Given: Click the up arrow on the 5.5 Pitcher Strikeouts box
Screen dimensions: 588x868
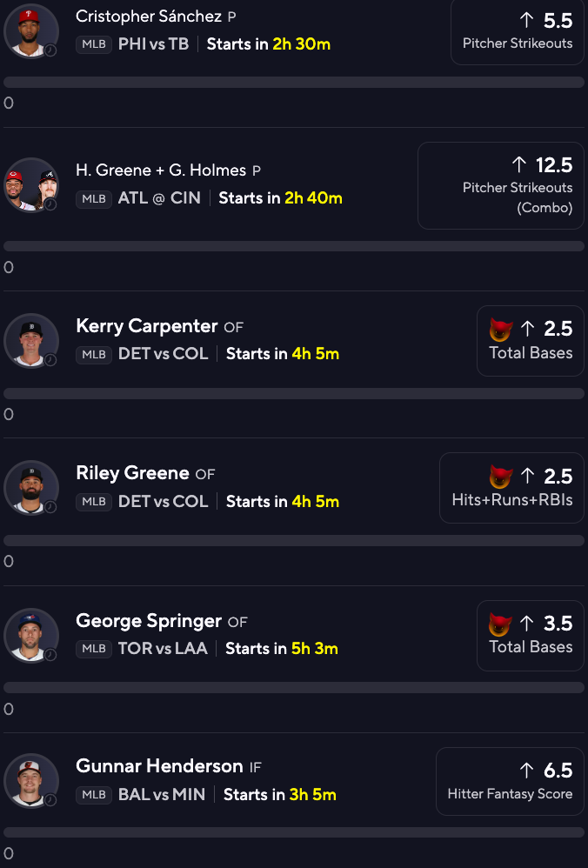Looking at the screenshot, I should [526, 21].
